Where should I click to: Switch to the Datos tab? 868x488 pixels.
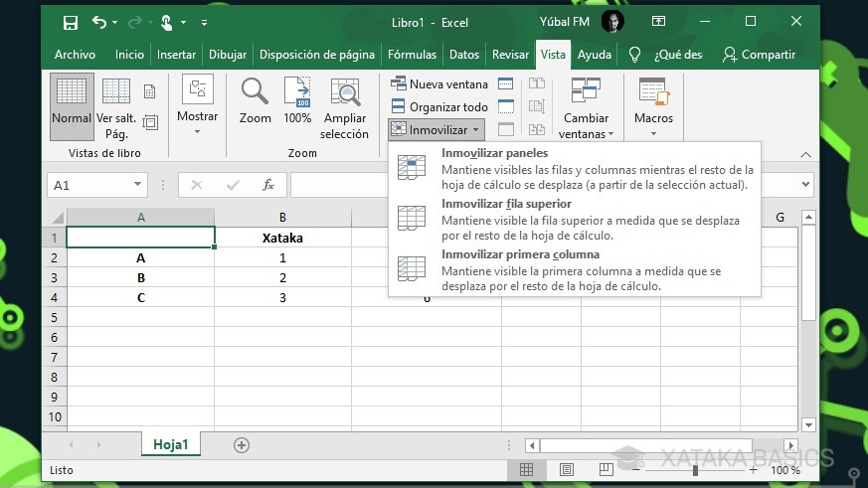(x=464, y=55)
